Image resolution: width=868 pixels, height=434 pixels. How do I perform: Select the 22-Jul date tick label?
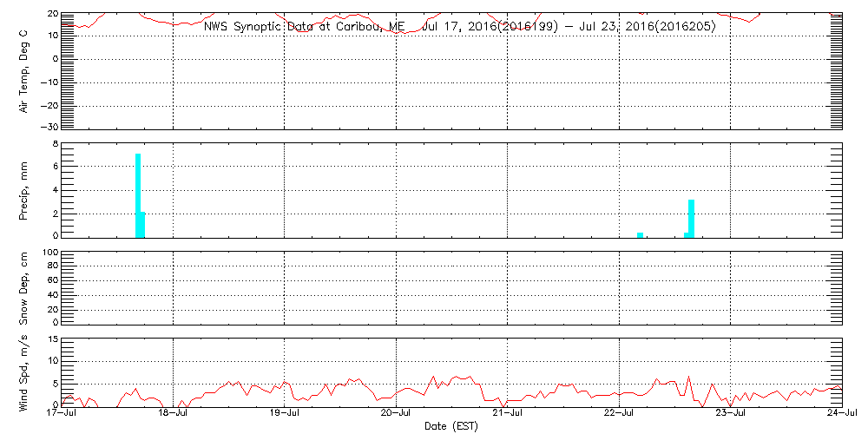pos(619,415)
